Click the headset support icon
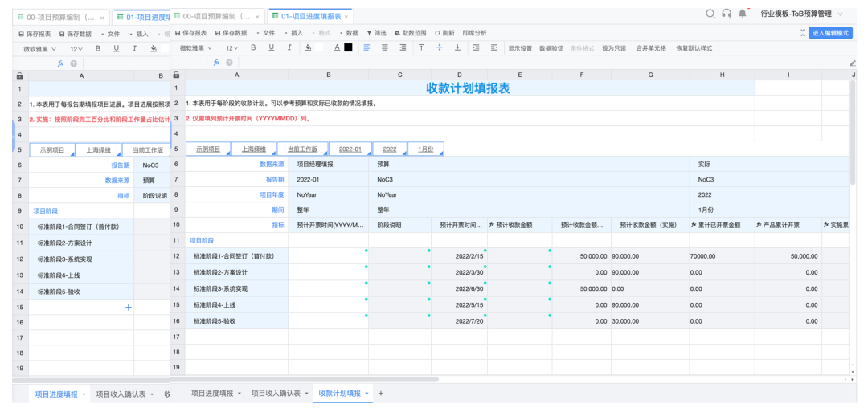868x412 pixels. point(727,14)
